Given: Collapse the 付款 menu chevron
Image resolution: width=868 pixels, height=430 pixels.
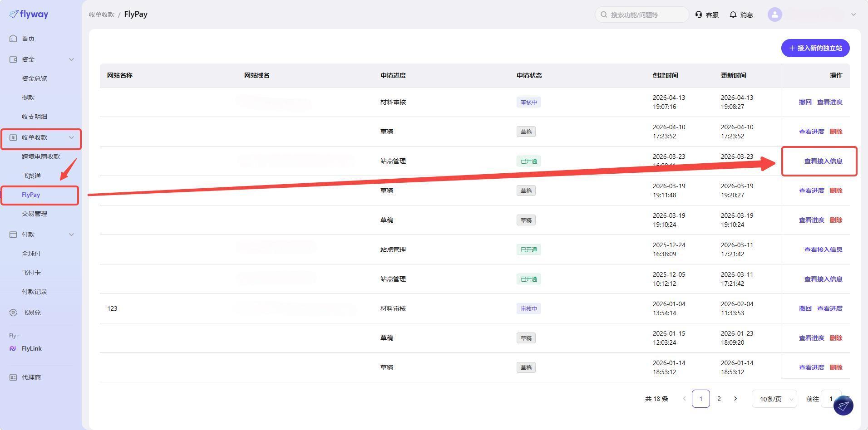Looking at the screenshot, I should [71, 235].
